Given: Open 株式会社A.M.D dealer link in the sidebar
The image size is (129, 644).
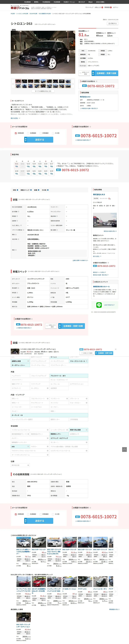Looking at the screenshot, I should pyautogui.click(x=99, y=194).
